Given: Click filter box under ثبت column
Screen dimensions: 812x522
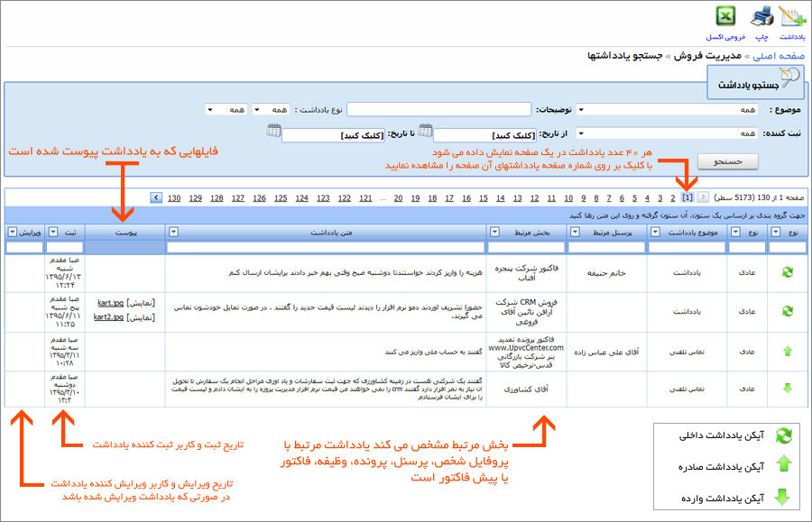Looking at the screenshot, I should (65, 248).
